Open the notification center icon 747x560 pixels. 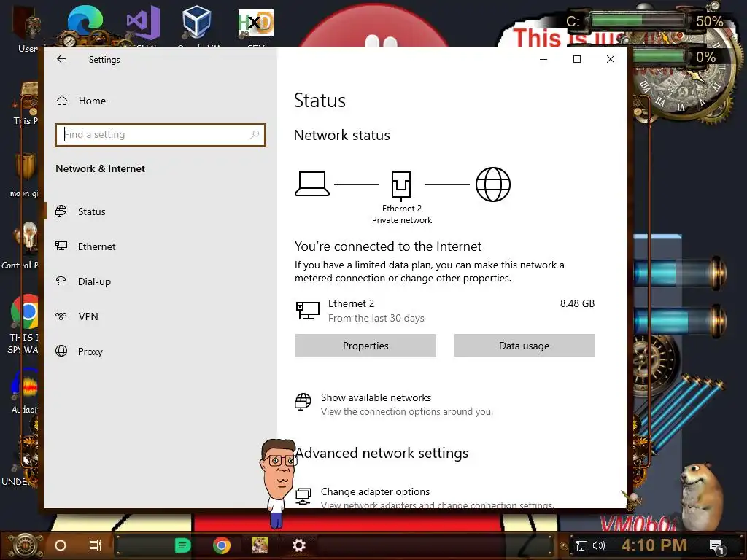tap(716, 547)
